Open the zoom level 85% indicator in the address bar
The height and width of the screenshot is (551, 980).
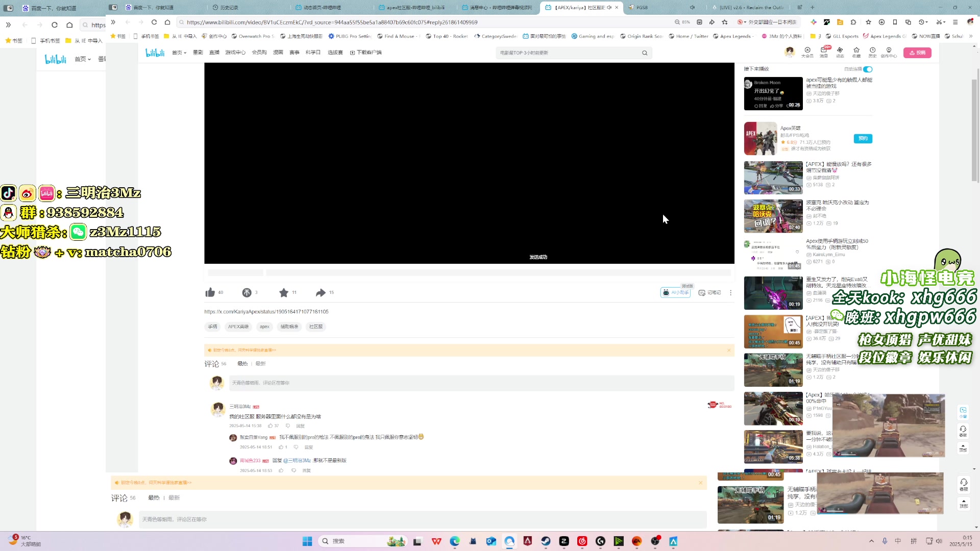click(x=682, y=22)
